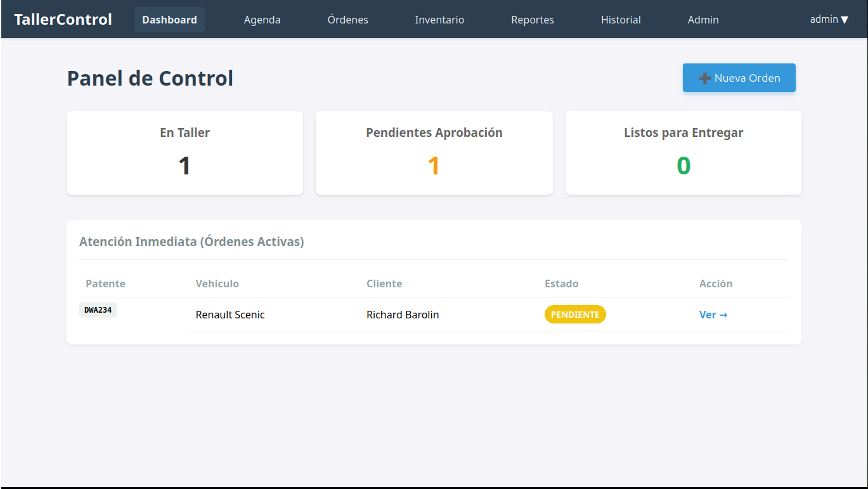Select the Dashboard navigation item
Image resolution: width=868 pixels, height=489 pixels.
click(x=169, y=20)
